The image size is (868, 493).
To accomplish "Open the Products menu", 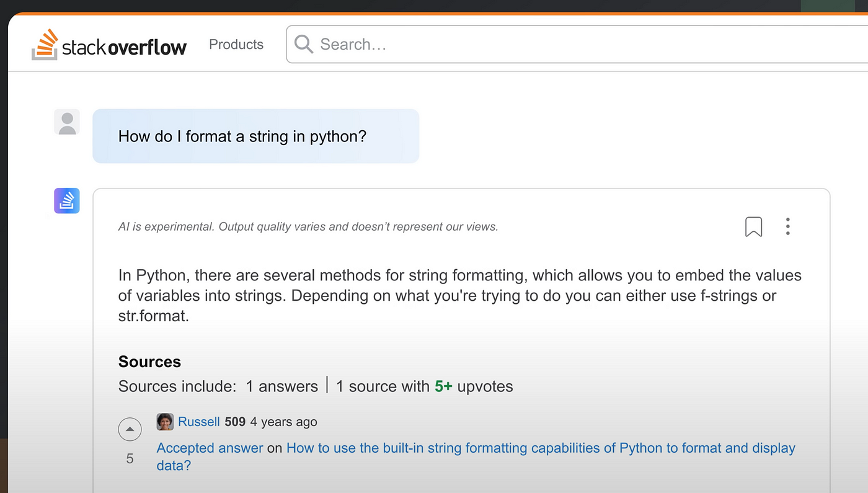I will (236, 45).
